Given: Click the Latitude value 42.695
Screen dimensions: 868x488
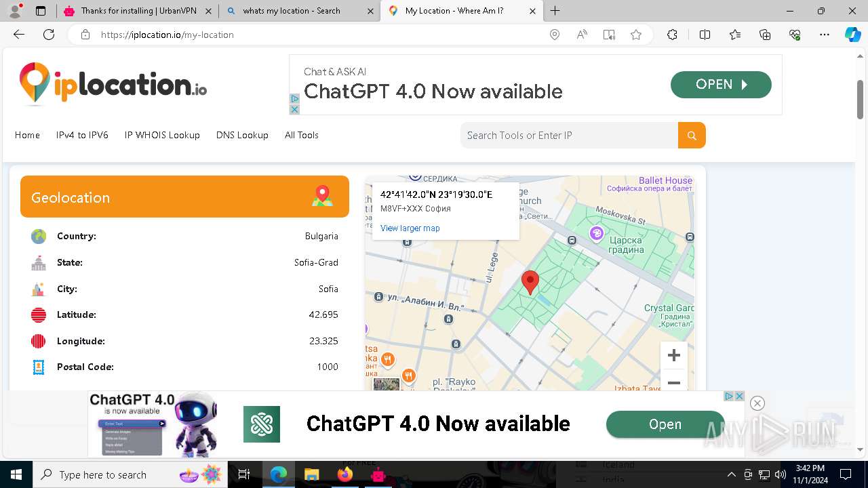Looking at the screenshot, I should (x=323, y=314).
